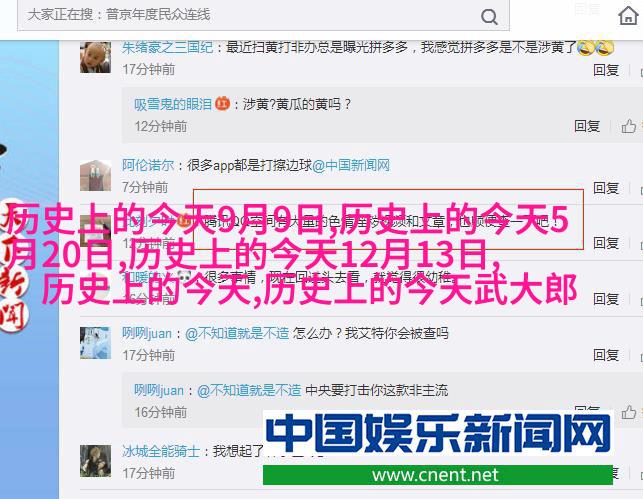Reply to 吸雪鬼的眼泪's 12分钟前 comment
The image size is (643, 499).
click(x=587, y=126)
